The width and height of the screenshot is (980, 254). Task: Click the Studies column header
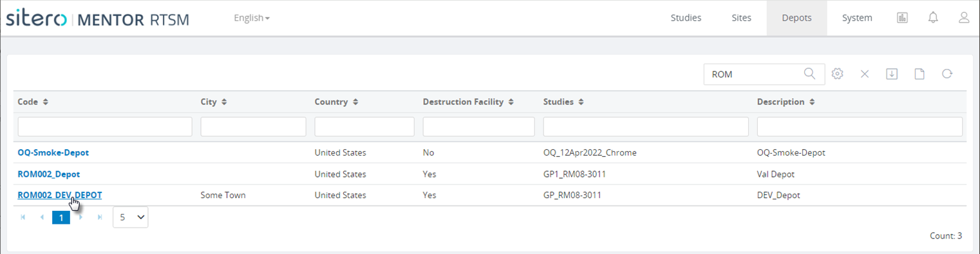[558, 102]
